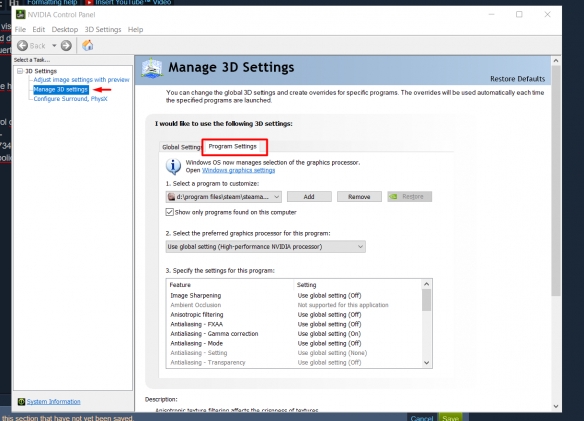Open the Back history dropdown arrow
This screenshot has width=584, height=421.
54,46
